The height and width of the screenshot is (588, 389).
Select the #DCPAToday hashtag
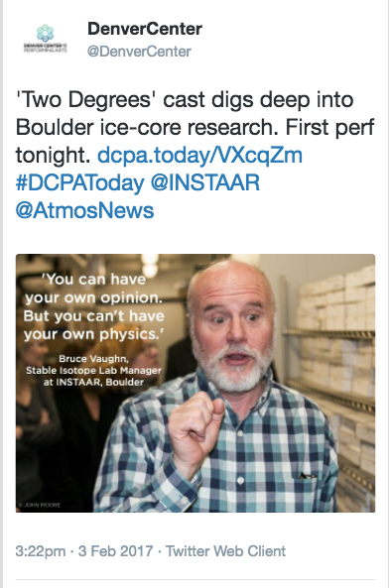pos(80,182)
